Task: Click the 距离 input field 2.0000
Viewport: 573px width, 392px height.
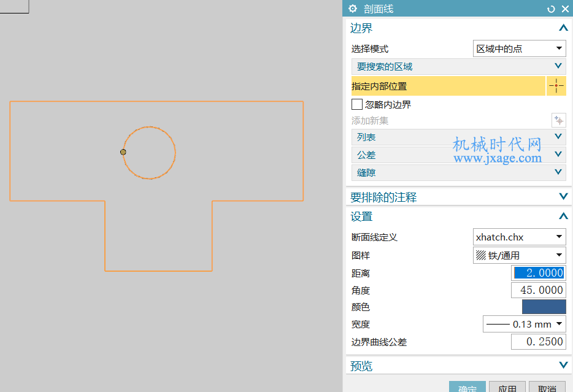Action: (538, 273)
